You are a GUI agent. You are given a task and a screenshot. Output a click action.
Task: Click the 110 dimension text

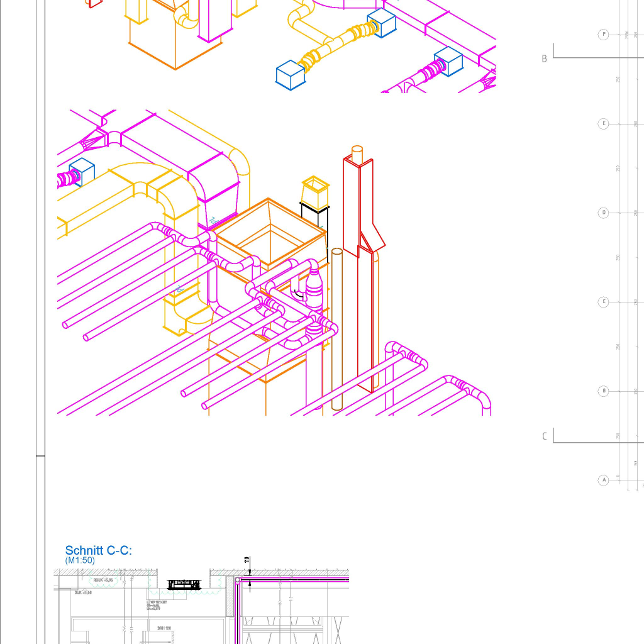click(x=247, y=560)
